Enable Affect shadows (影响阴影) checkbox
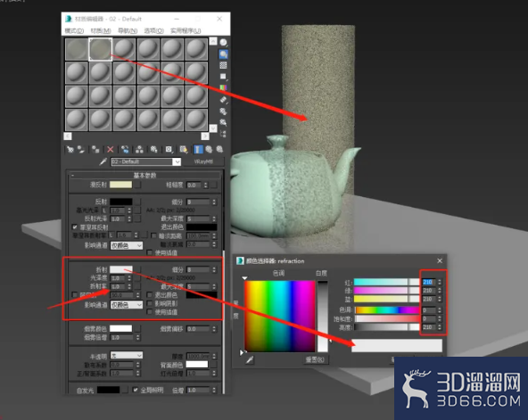This screenshot has width=528, height=420. 150,303
